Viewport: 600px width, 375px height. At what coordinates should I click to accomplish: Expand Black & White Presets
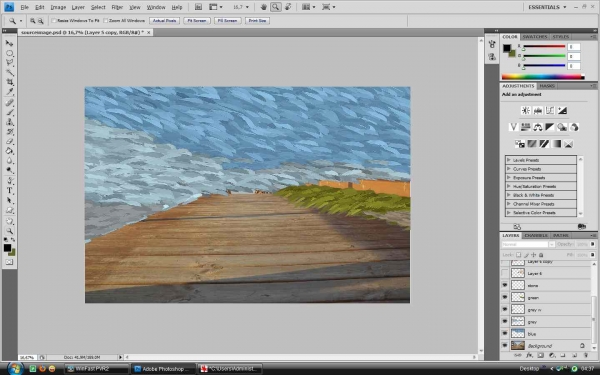tap(509, 195)
